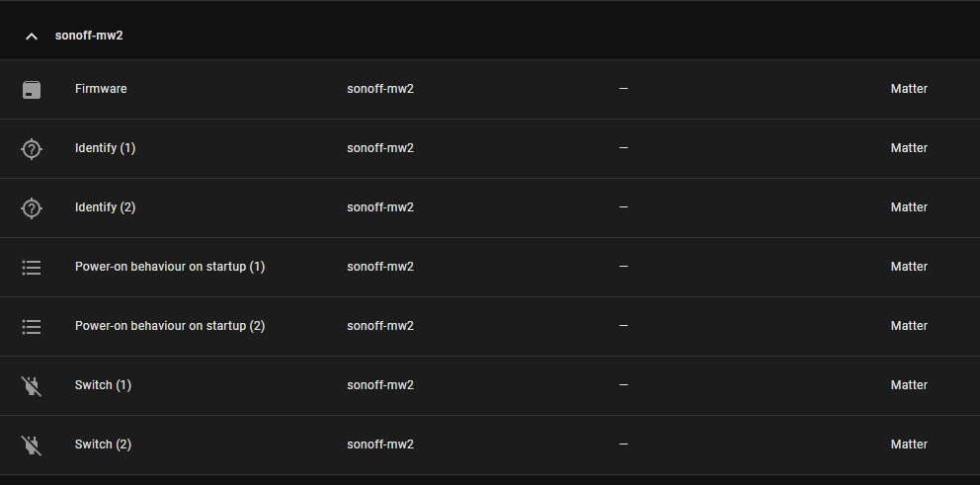
Task: Click the Switch (1) plug icon
Action: point(32,386)
